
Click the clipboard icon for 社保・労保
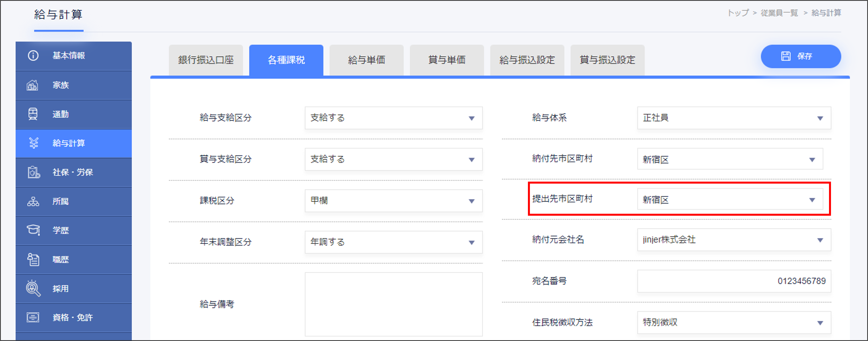click(33, 172)
